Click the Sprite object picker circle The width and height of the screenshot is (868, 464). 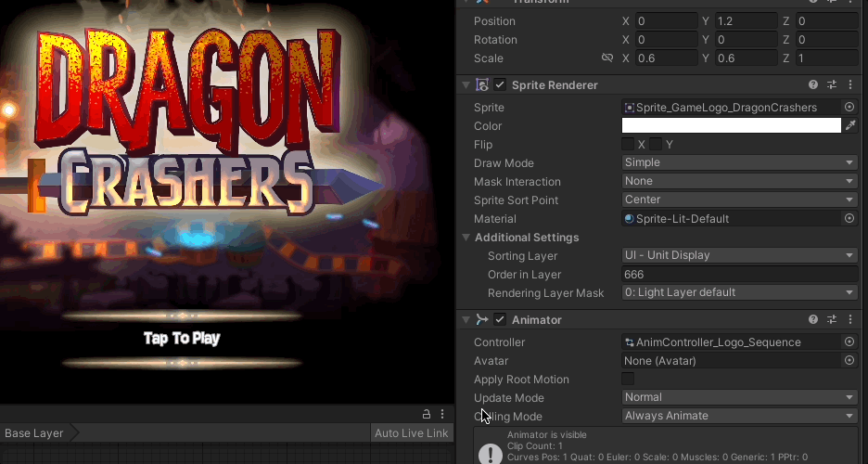pyautogui.click(x=849, y=107)
